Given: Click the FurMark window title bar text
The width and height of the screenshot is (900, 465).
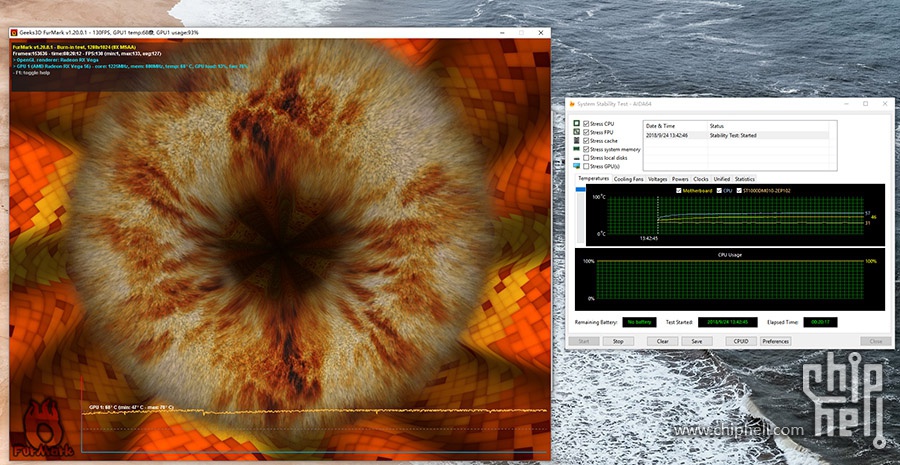Looking at the screenshot, I should [x=109, y=33].
